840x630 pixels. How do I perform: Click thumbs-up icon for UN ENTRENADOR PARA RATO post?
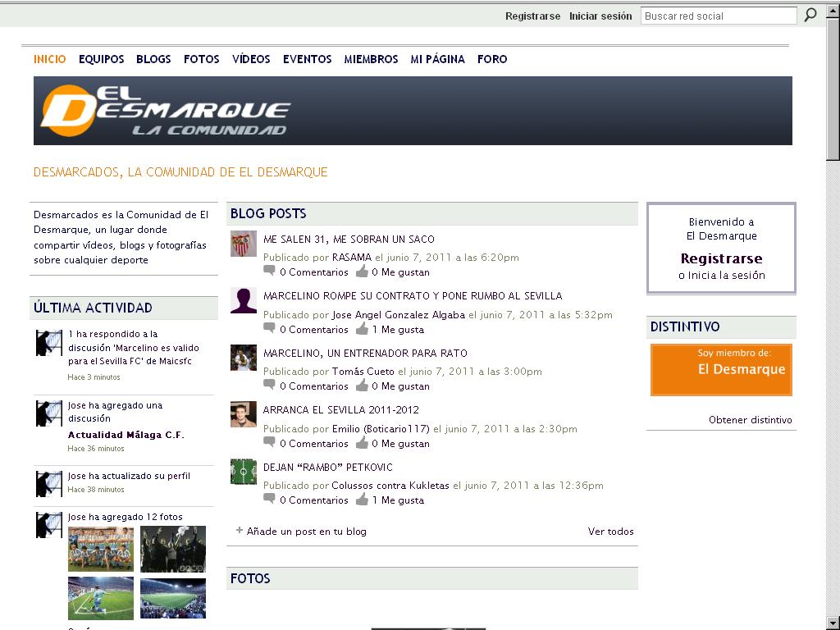tap(362, 386)
